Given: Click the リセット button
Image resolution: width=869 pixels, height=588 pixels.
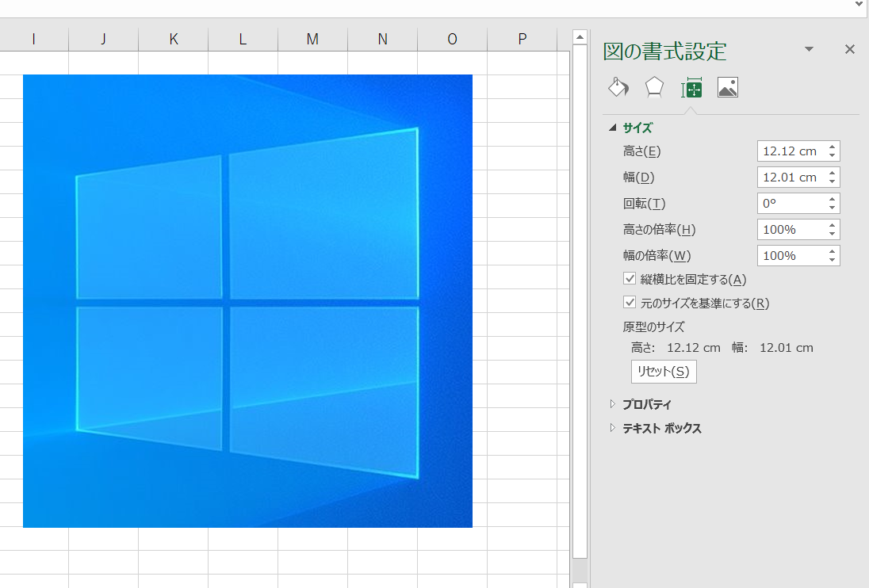Looking at the screenshot, I should pyautogui.click(x=664, y=372).
